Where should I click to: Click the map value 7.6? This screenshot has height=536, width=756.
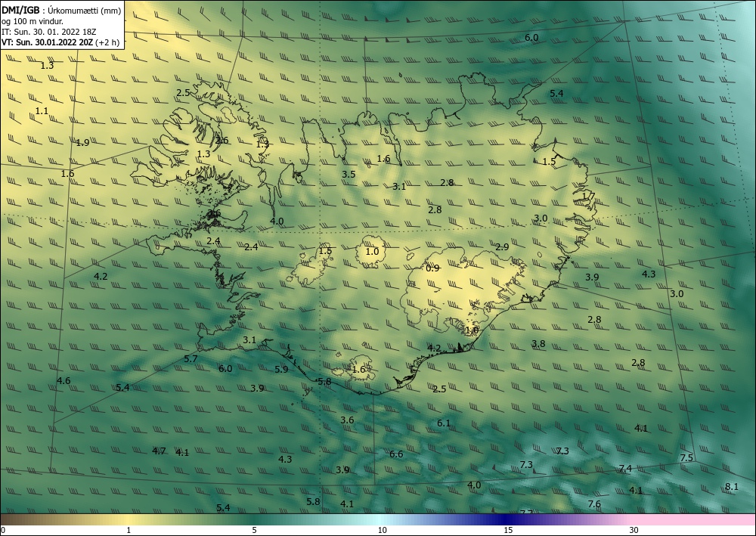pos(594,504)
